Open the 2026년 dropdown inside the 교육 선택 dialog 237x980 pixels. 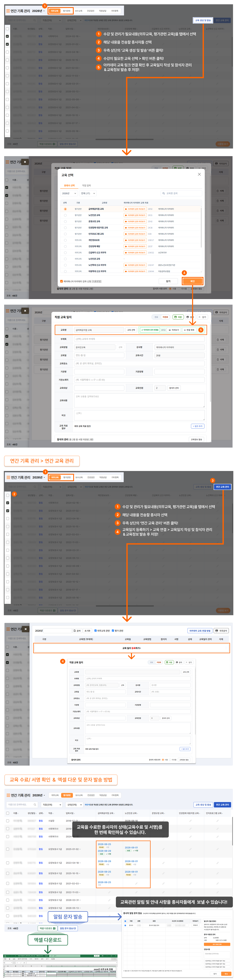69,193
